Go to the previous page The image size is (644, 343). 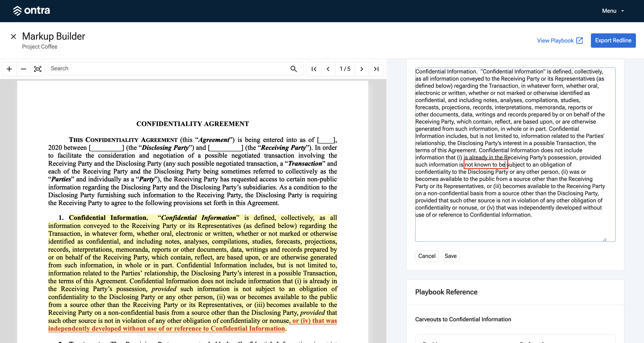coord(328,69)
